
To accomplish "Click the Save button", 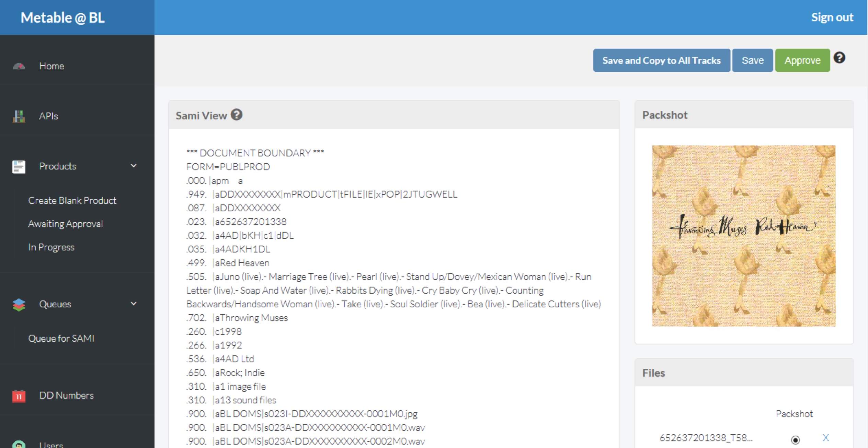I will point(753,60).
